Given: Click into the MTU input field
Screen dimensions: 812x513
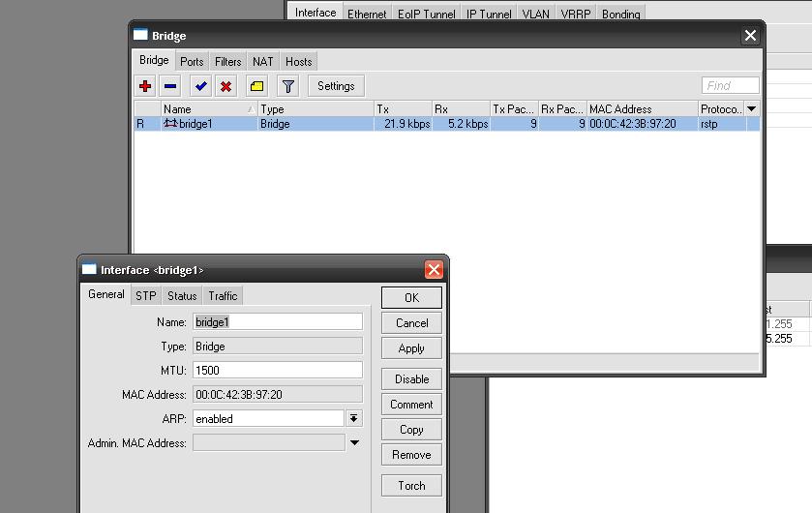Looking at the screenshot, I should 278,370.
